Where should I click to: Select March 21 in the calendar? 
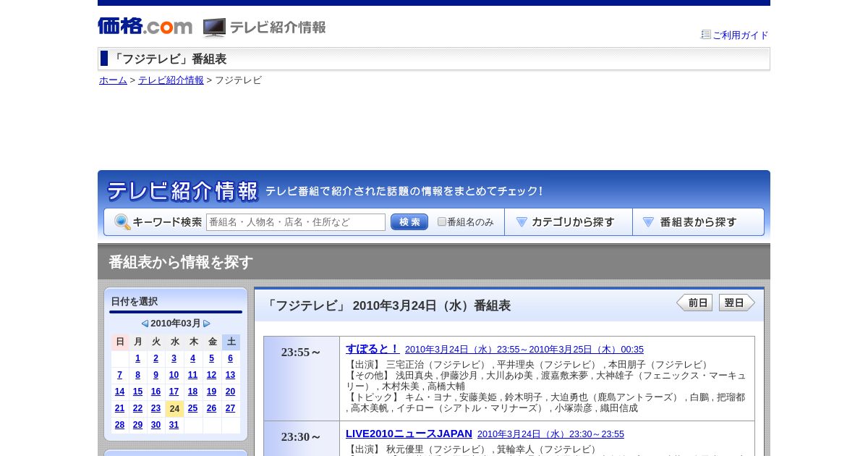tap(119, 408)
